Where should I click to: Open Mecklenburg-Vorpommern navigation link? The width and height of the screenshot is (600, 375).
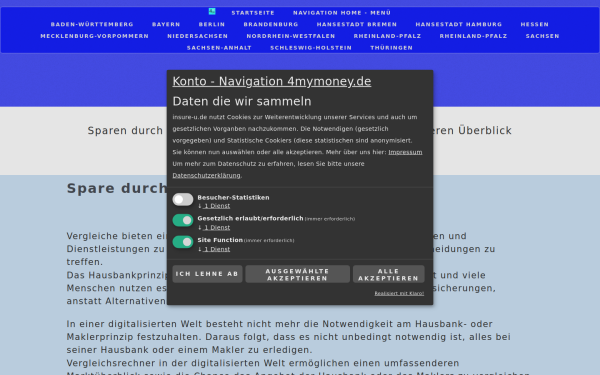click(95, 36)
